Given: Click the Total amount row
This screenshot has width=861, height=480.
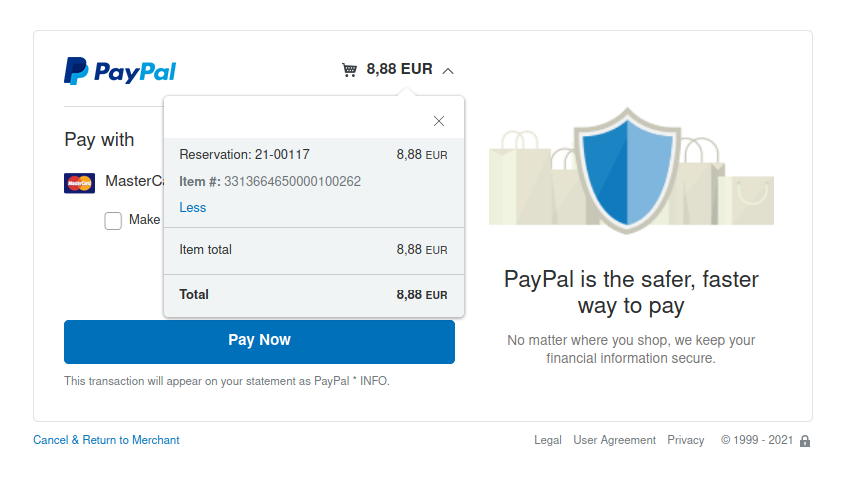Looking at the screenshot, I should coord(314,295).
